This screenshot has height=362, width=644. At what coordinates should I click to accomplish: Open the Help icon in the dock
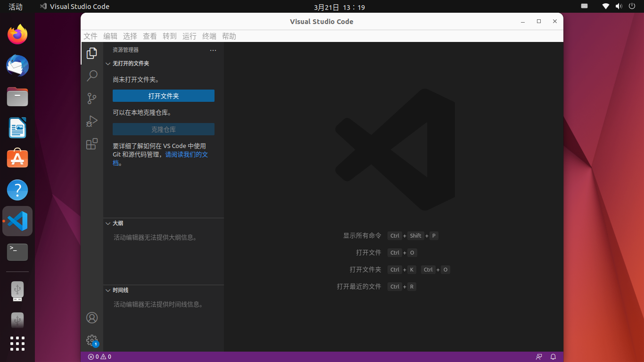click(17, 190)
